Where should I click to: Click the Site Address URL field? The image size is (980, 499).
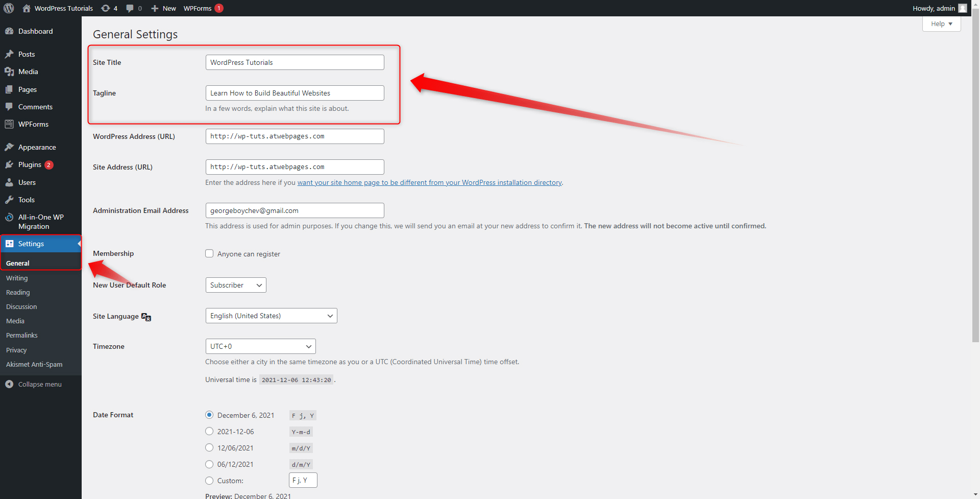point(295,167)
